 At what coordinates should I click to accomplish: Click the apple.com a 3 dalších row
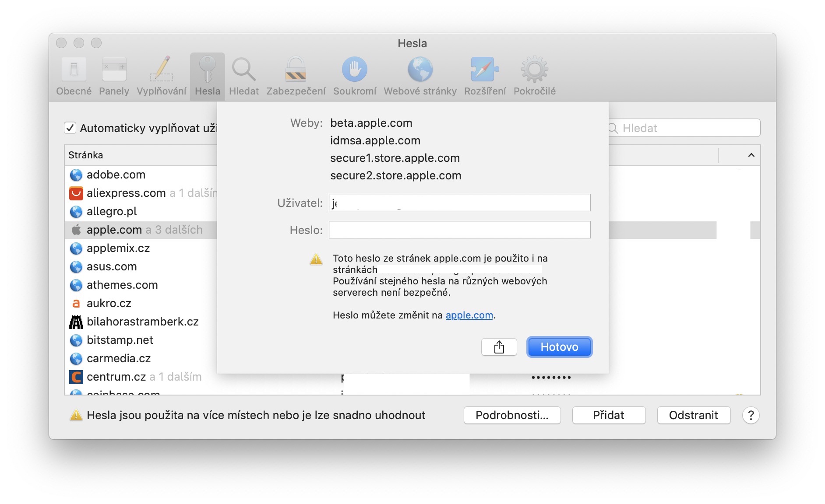(x=141, y=230)
